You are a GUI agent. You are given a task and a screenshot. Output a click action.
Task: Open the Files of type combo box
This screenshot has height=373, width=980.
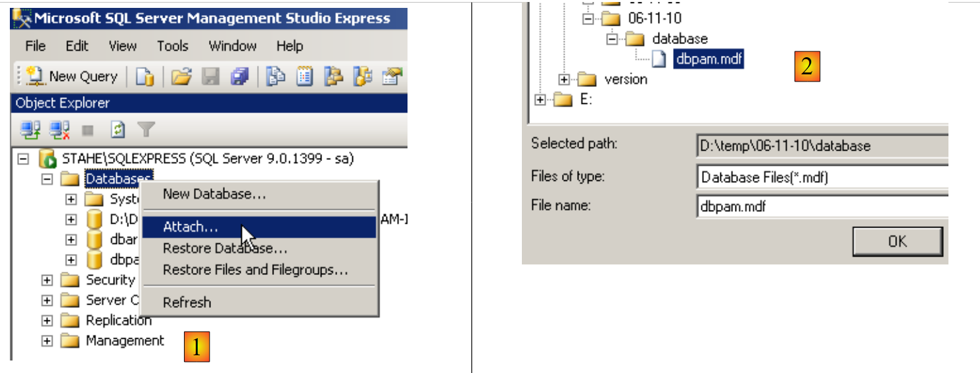pyautogui.click(x=822, y=176)
